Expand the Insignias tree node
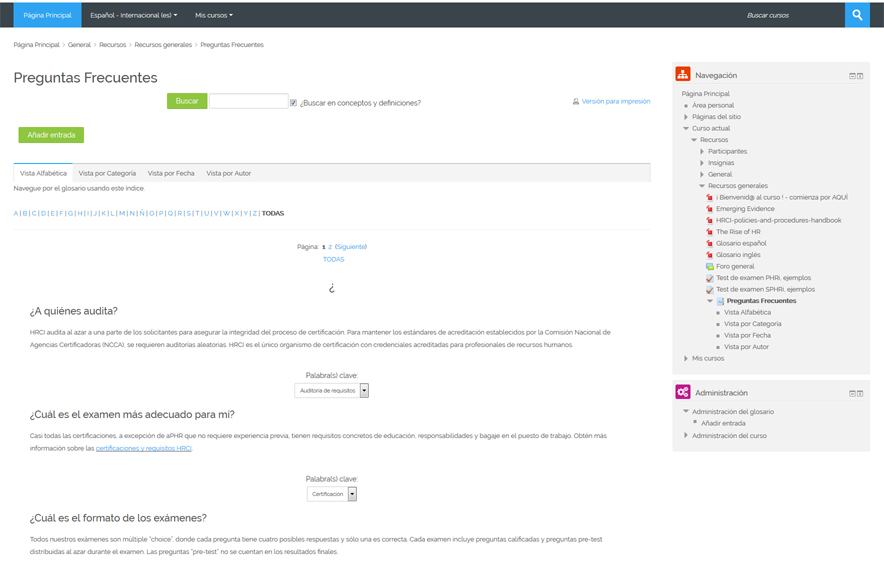This screenshot has height=561, width=884. tap(701, 163)
